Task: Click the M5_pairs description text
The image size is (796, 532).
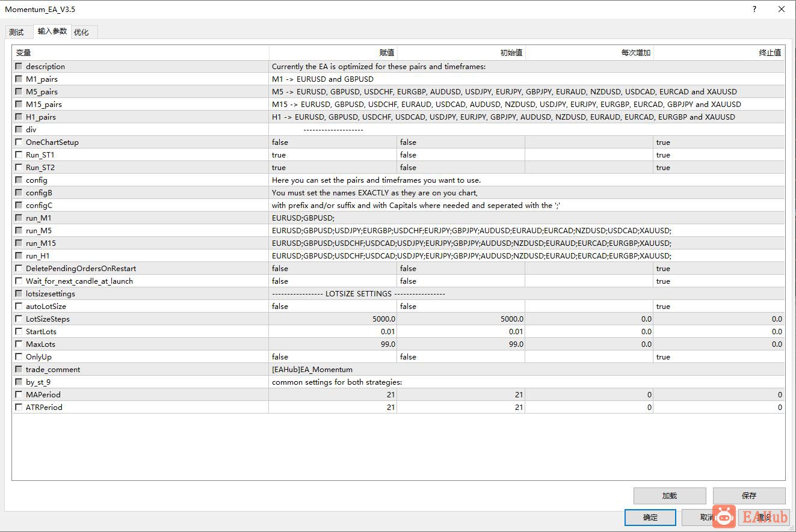Action: (x=504, y=91)
